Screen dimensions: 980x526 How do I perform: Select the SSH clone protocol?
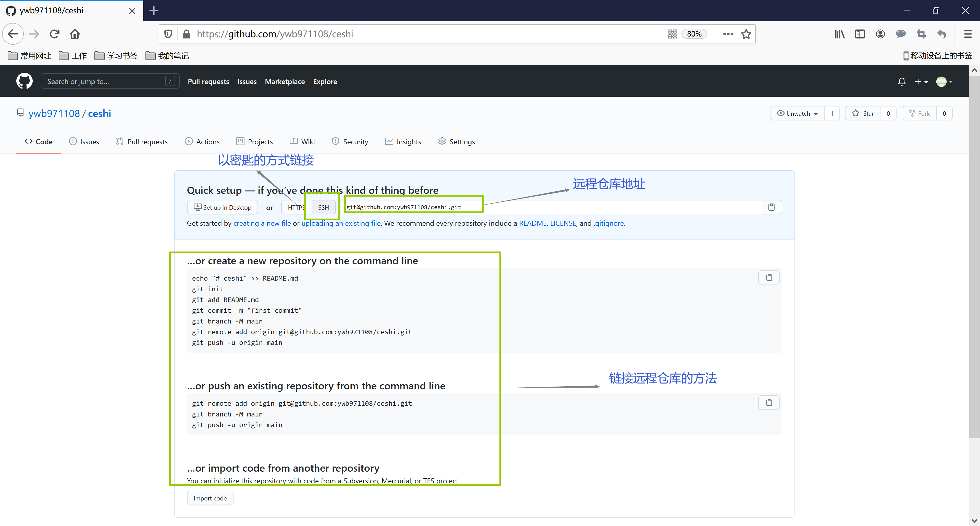pos(323,207)
